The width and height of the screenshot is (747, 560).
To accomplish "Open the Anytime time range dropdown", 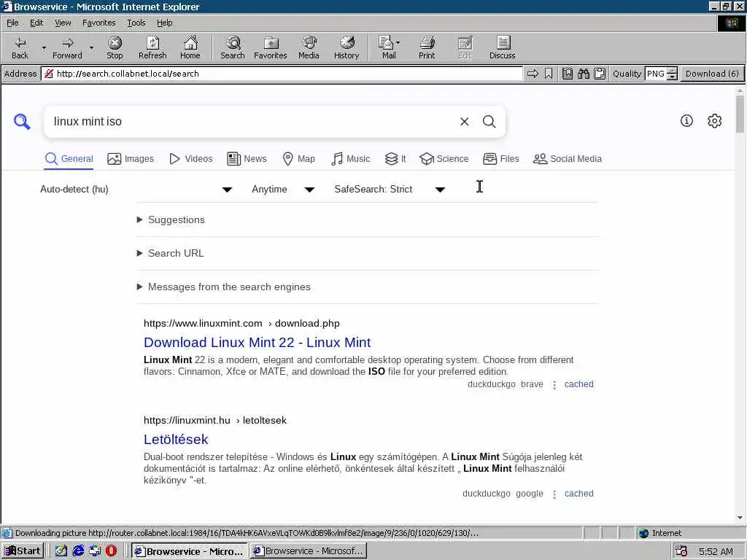I will tap(283, 189).
